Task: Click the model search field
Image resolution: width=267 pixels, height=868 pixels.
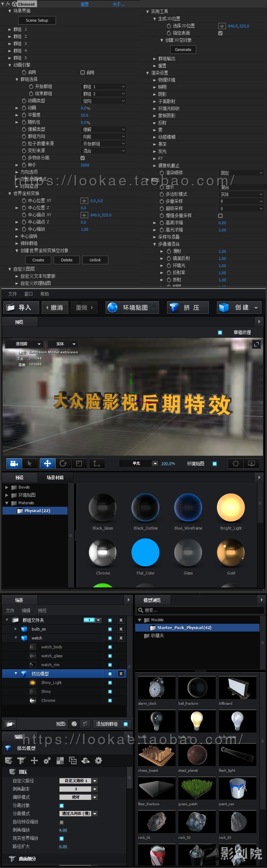Action: click(x=200, y=610)
